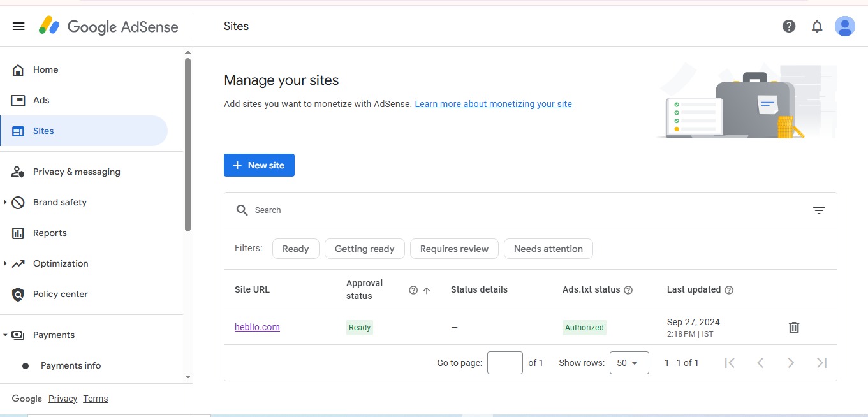
Task: Click the Google AdSense logo
Action: 108,26
